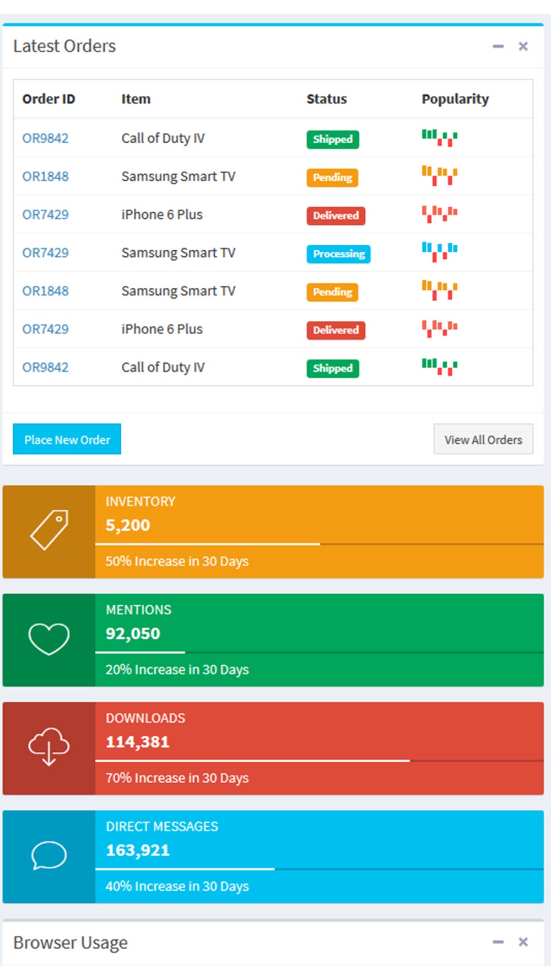This screenshot has height=980, width=551.
Task: Click the green Shipped badge in first row
Action: coord(333,139)
